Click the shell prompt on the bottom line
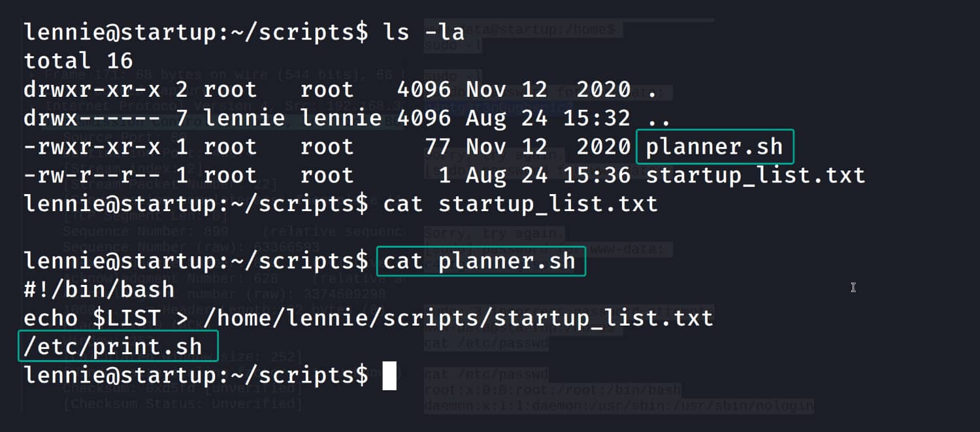The image size is (980, 432). pyautogui.click(x=195, y=376)
